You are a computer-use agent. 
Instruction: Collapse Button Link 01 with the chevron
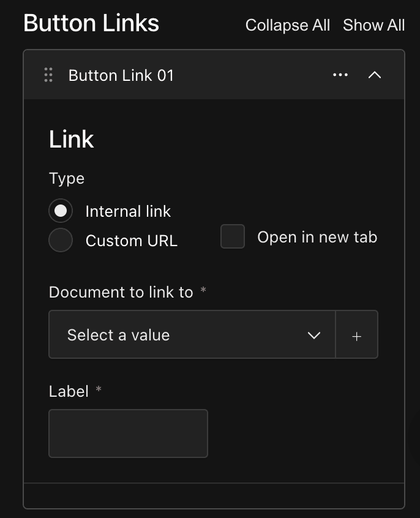click(x=375, y=75)
